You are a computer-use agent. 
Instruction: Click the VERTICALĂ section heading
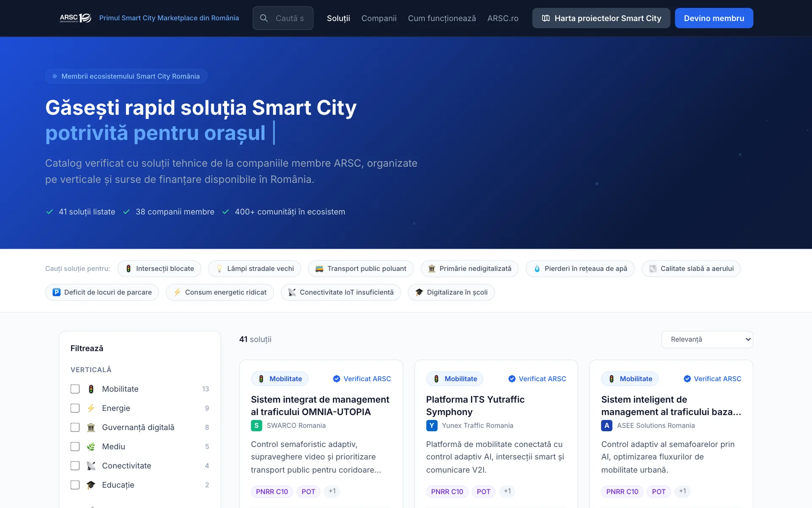91,370
